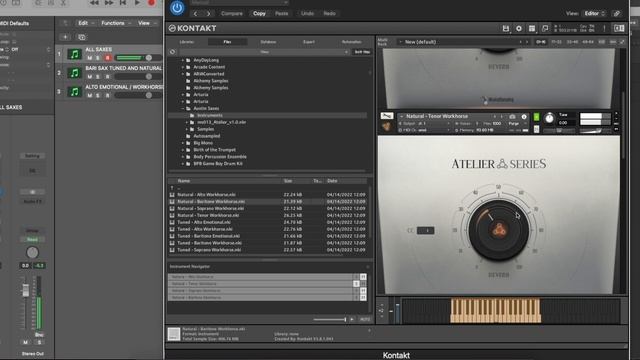
Task: Open Kontakt options gear icon
Action: tap(519, 28)
